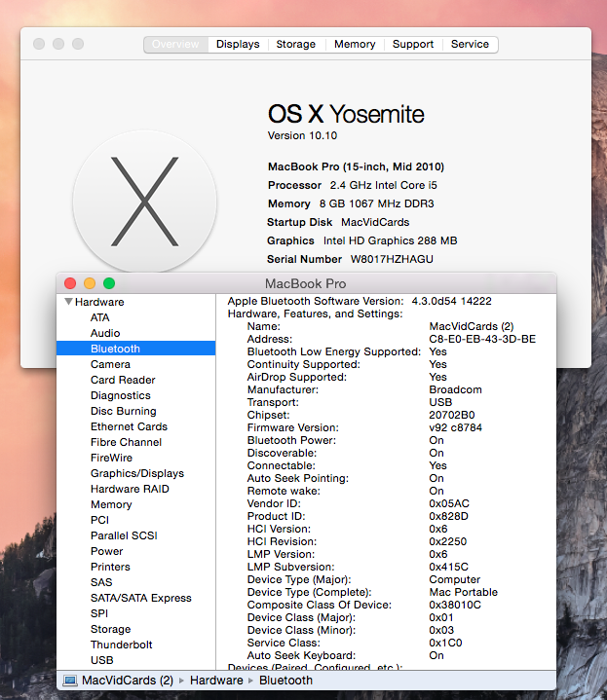Click Hardware in the bottom path bar
This screenshot has width=607, height=700.
216,681
